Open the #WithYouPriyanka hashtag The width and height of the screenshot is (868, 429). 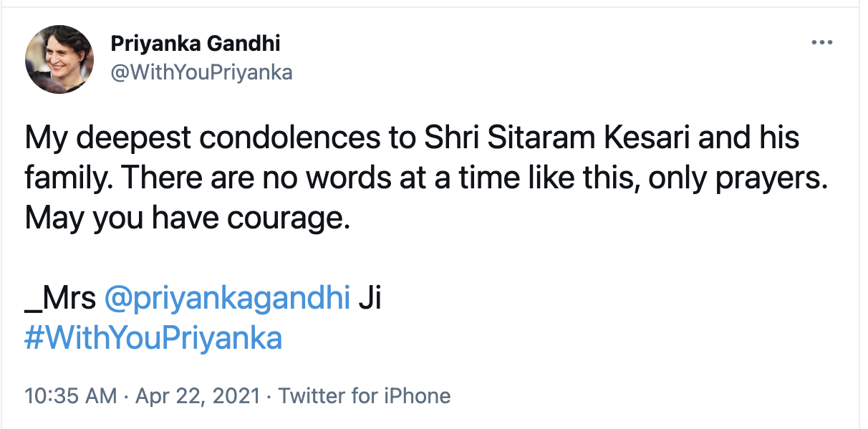(153, 337)
